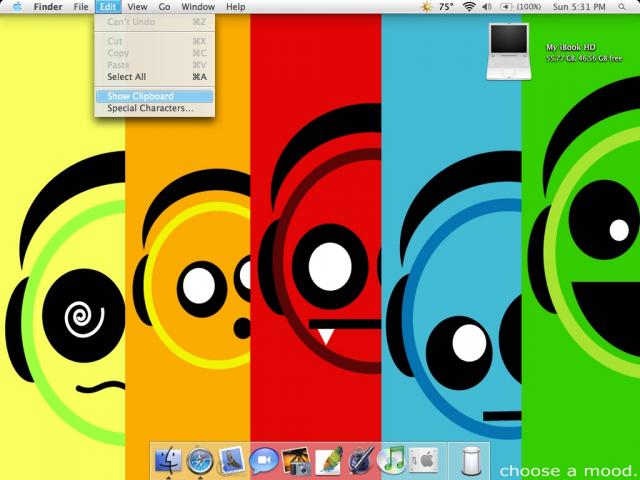Open the File menu
The height and width of the screenshot is (480, 640).
click(81, 7)
